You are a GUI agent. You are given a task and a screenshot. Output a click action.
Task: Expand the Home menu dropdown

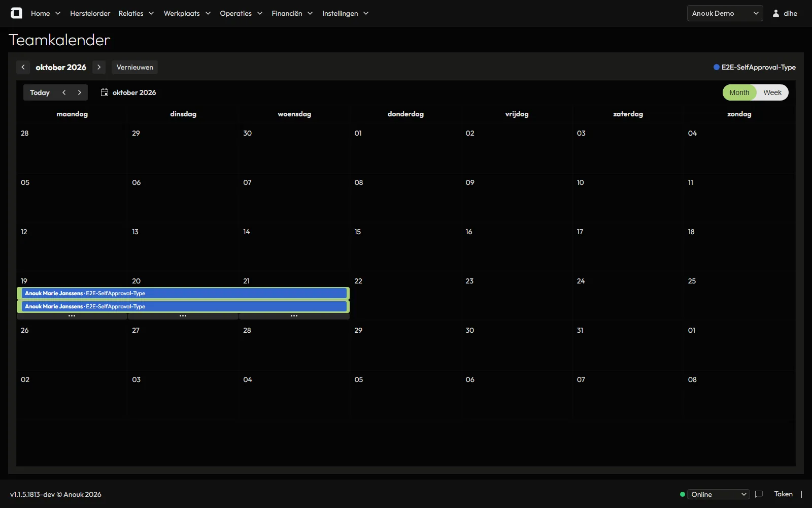click(x=46, y=14)
